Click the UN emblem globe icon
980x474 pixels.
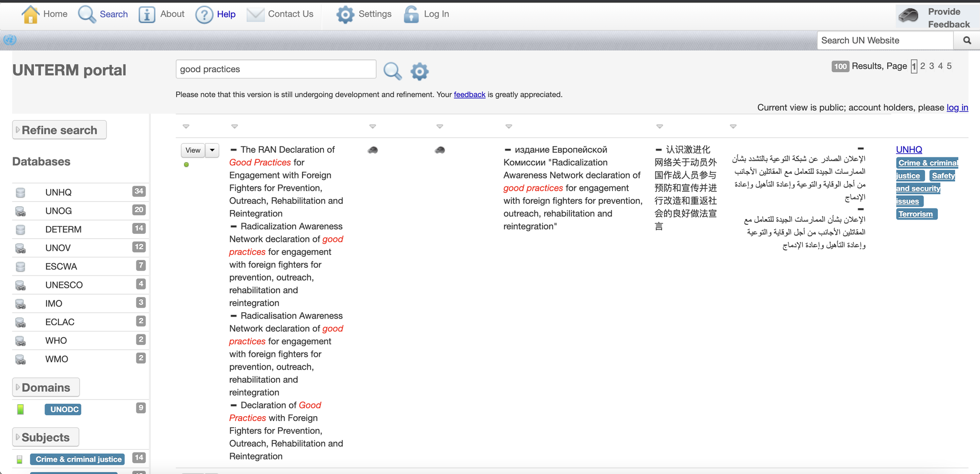10,40
